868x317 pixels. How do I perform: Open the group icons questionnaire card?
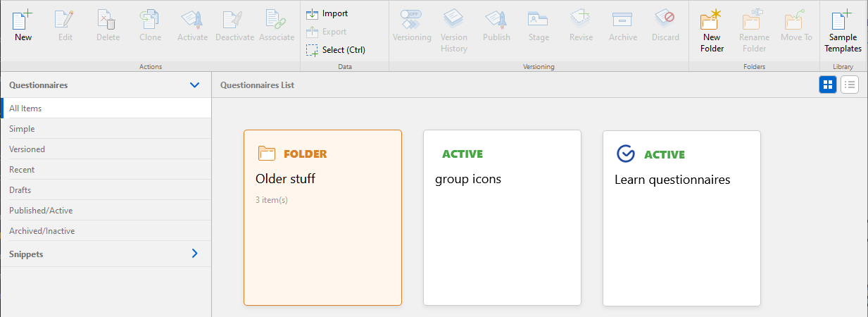pos(502,217)
